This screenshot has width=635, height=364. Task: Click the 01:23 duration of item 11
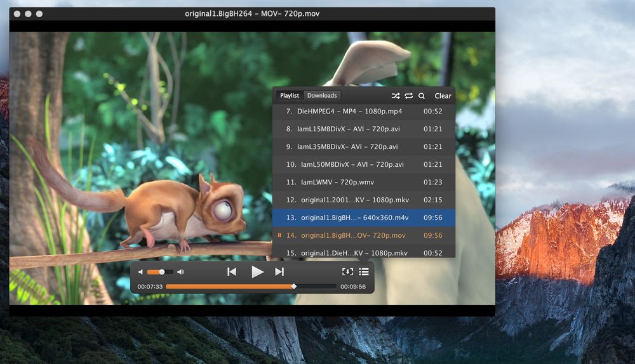point(433,182)
